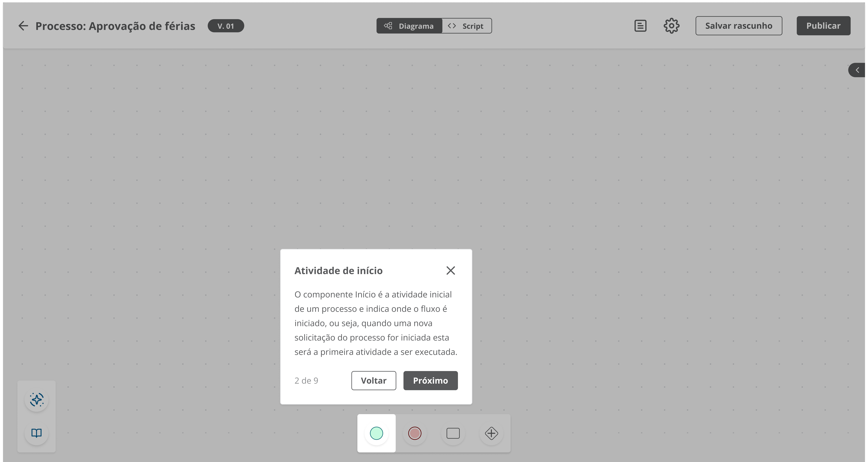Click the Publicar button
The width and height of the screenshot is (868, 462).
pos(823,26)
